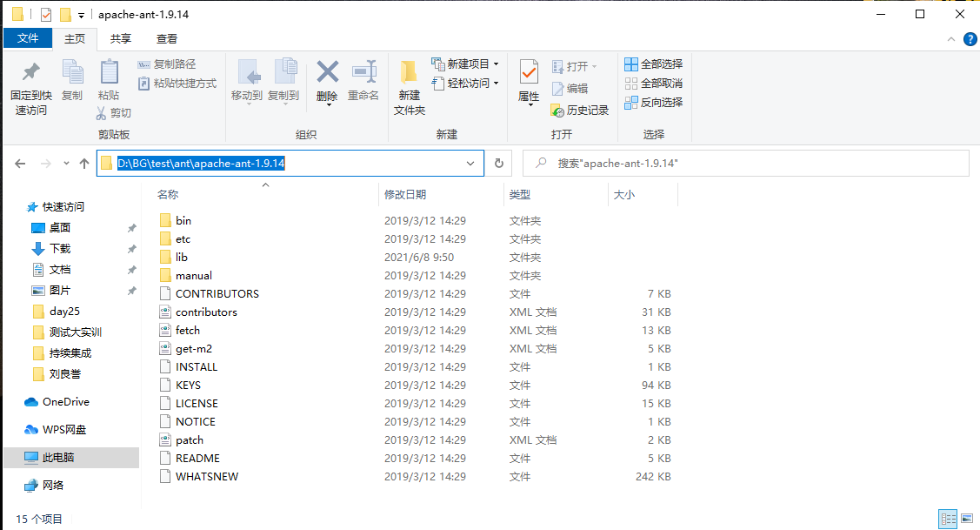Open the Open (打开) dropdown
Image resolution: width=980 pixels, height=530 pixels.
pyautogui.click(x=575, y=66)
